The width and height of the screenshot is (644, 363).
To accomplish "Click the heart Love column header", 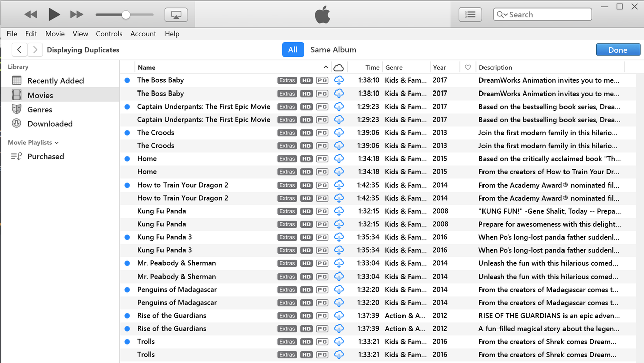I will click(468, 67).
